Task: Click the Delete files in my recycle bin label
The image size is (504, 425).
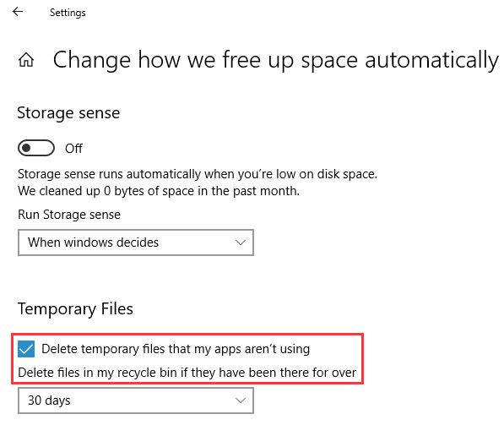Action: point(187,373)
